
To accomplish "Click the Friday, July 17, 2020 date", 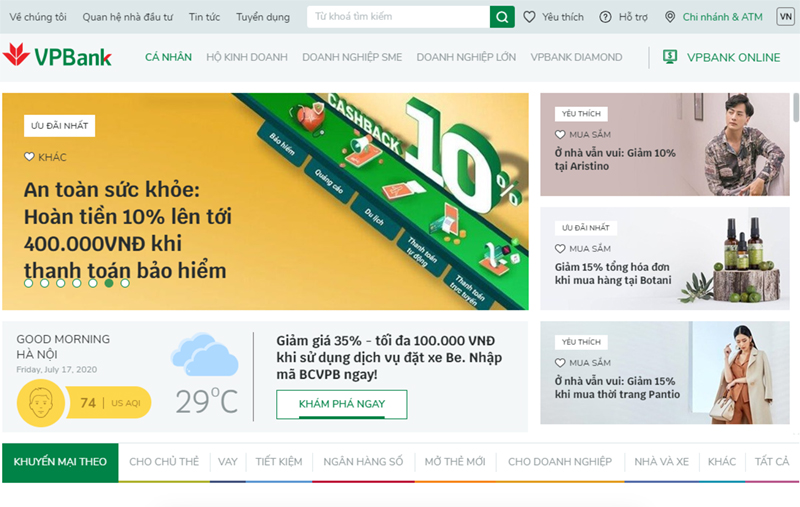I will (x=57, y=370).
